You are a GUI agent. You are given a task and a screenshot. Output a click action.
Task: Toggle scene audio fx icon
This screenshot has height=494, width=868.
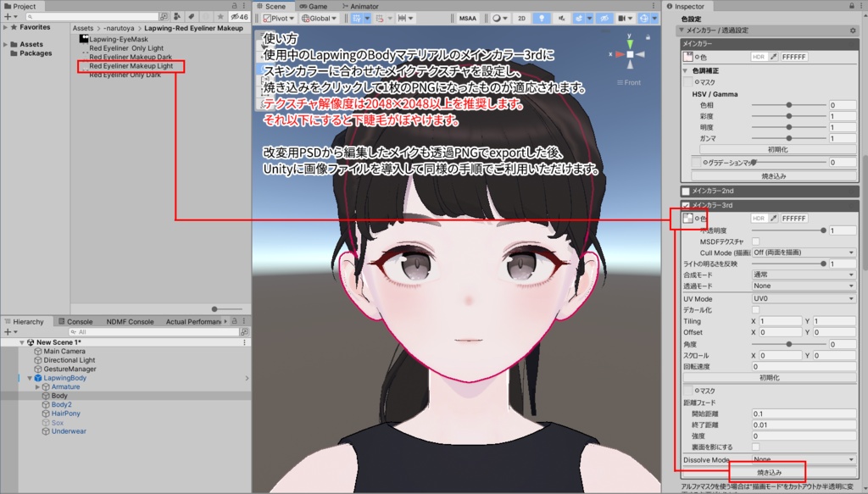click(561, 19)
